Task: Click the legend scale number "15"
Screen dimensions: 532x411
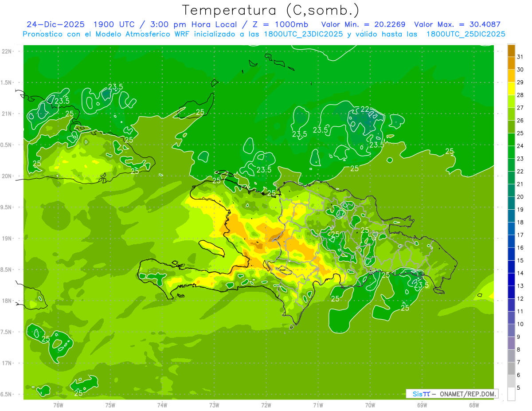Action: pos(520,260)
